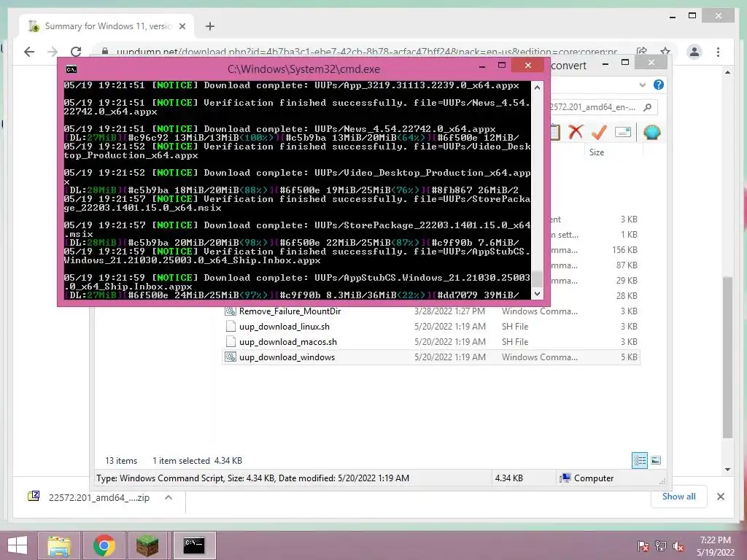The image size is (747, 560).
Task: Open the Windows Start button
Action: [x=18, y=545]
